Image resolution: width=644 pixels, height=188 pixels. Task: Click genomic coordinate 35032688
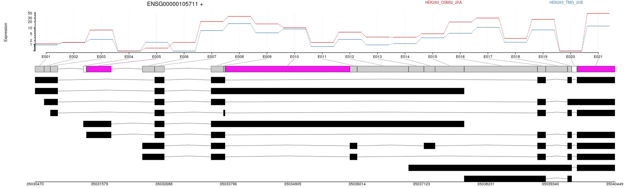[x=164, y=184]
